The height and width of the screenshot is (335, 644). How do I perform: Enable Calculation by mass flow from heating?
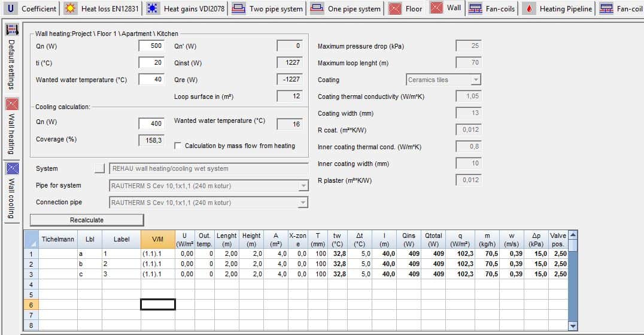178,146
